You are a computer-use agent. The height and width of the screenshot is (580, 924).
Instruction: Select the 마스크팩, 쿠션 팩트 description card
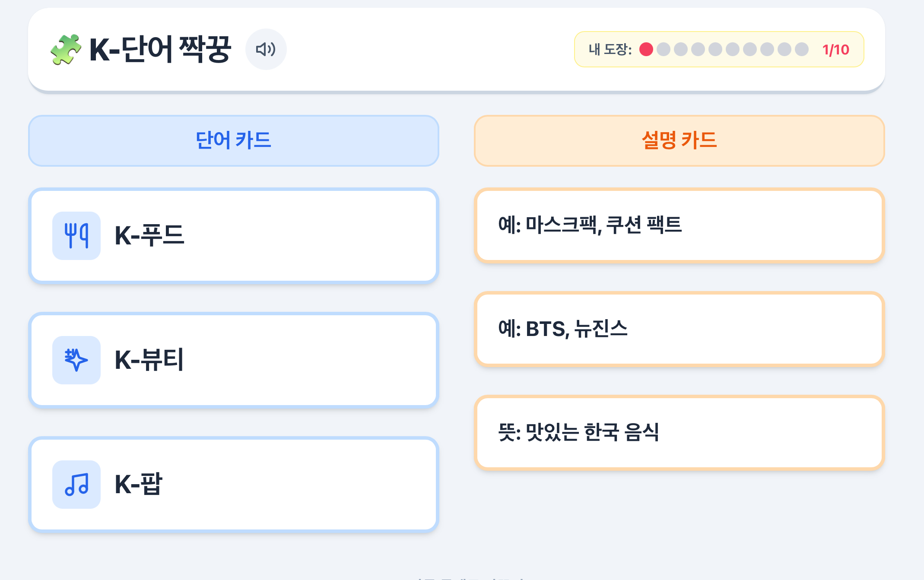click(678, 225)
